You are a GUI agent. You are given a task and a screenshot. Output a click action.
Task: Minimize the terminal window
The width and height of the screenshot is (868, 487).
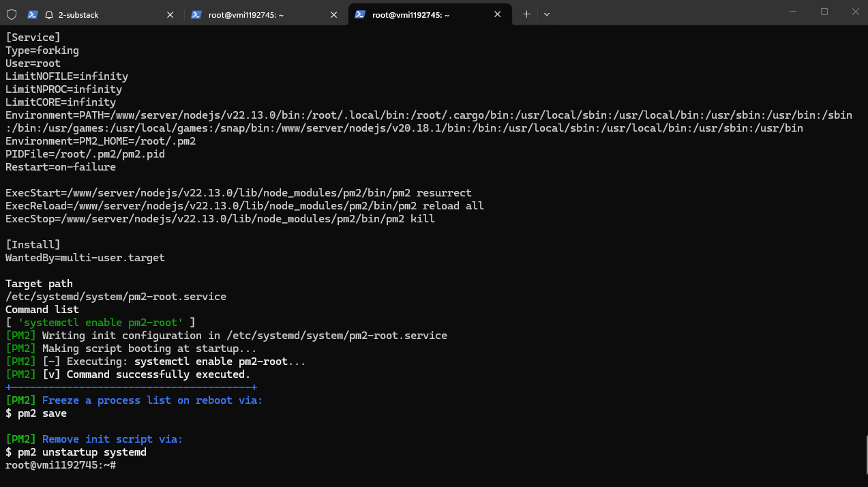pyautogui.click(x=793, y=12)
